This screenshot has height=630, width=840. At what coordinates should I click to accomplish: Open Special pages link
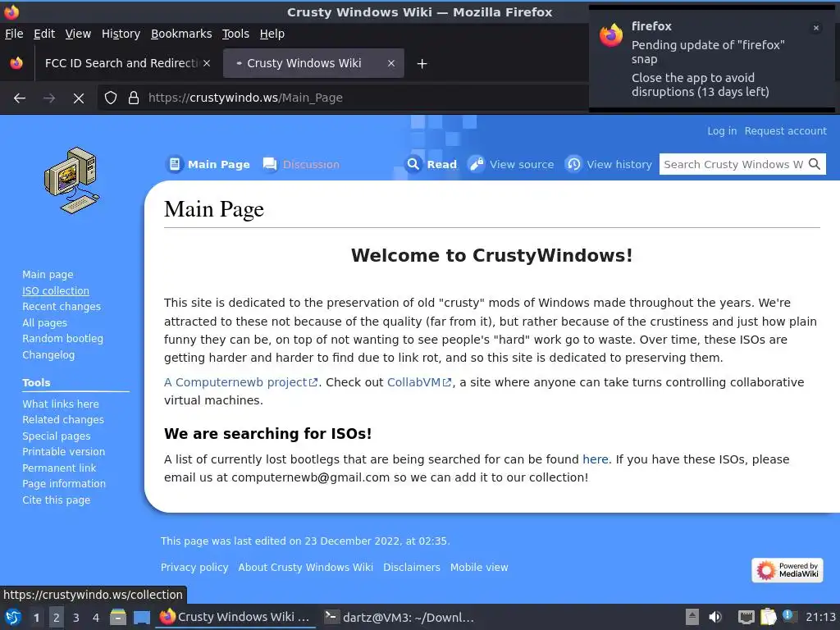coord(57,436)
